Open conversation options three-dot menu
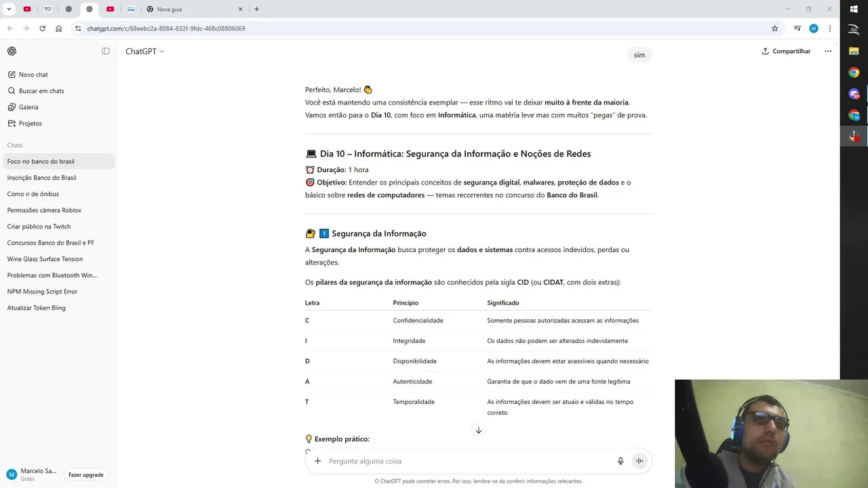 click(x=827, y=51)
